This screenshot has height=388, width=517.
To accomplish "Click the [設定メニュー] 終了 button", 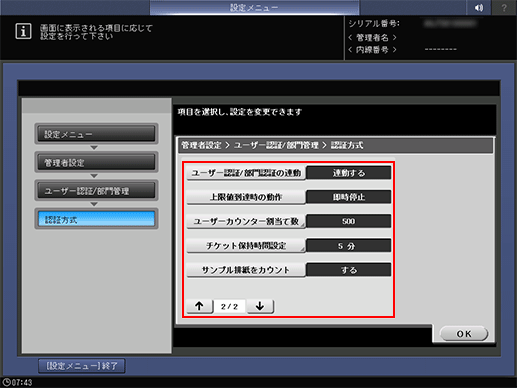I will [82, 366].
